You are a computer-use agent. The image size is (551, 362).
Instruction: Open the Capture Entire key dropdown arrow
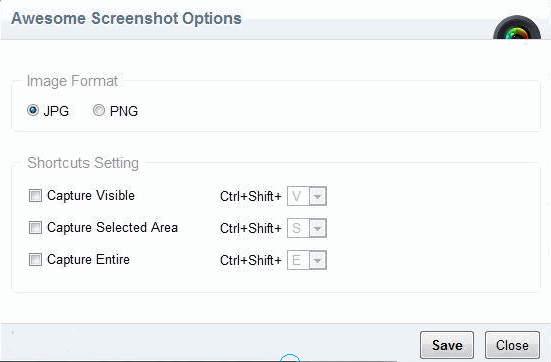[318, 260]
